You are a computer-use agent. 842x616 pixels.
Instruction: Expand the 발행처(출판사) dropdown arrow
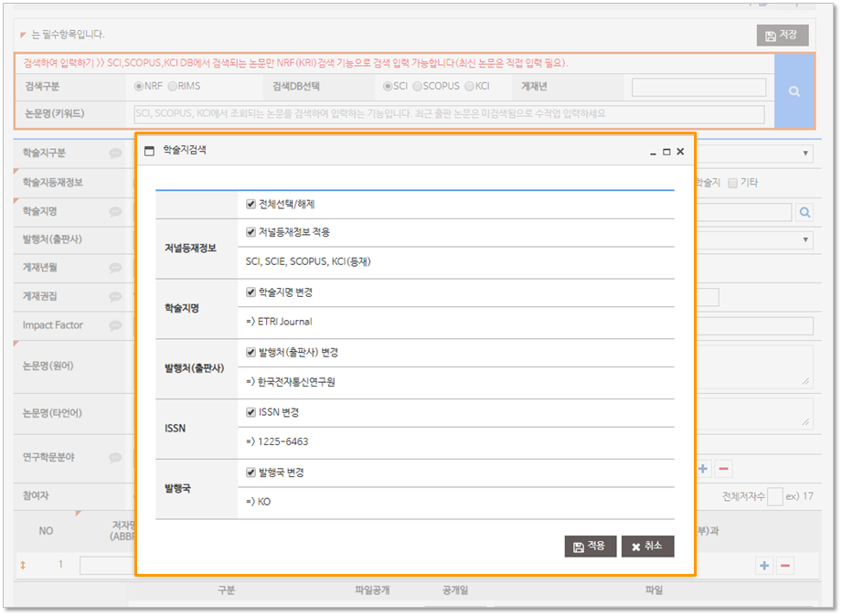(805, 239)
